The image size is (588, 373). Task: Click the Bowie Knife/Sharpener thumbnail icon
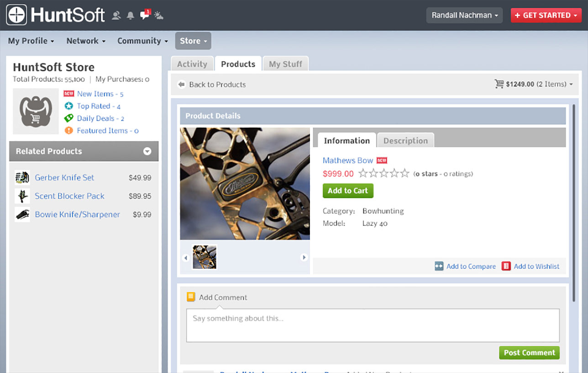22,214
